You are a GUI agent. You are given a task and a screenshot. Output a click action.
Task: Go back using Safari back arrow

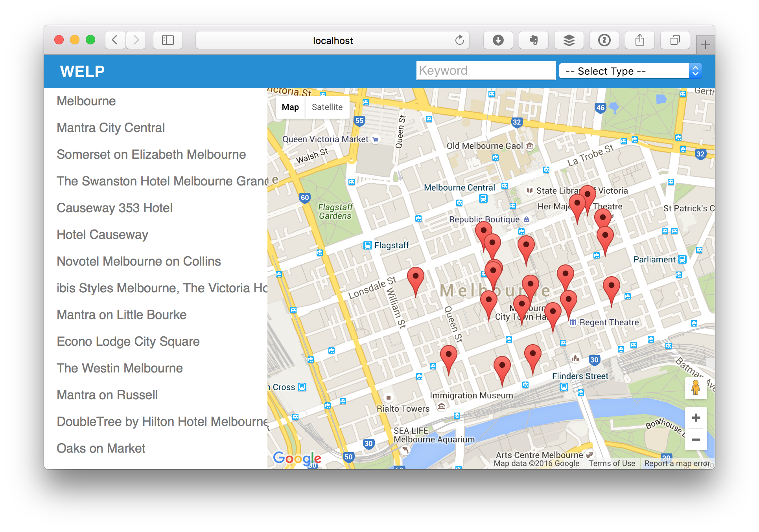coord(115,40)
